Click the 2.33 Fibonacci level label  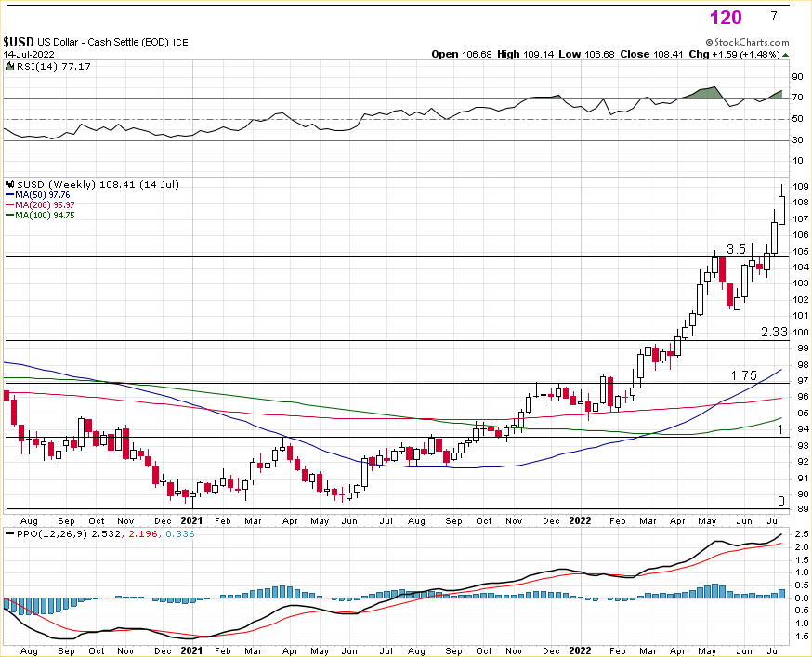coord(774,332)
